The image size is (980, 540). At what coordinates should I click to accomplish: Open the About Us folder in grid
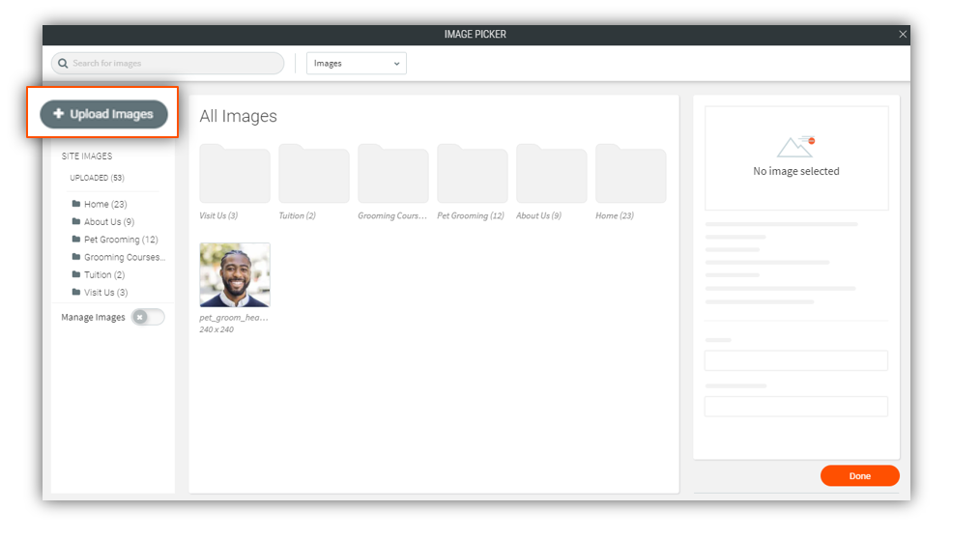tap(552, 174)
